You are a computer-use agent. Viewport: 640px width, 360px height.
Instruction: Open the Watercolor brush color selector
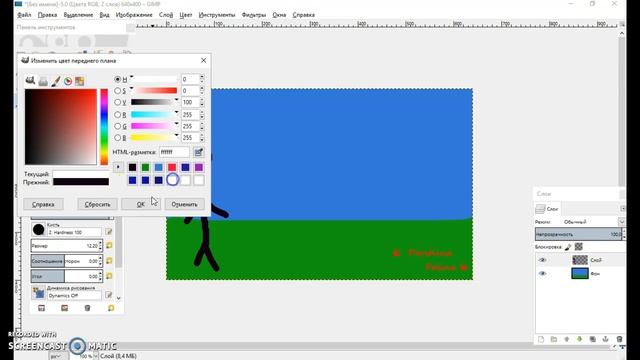coord(56,81)
